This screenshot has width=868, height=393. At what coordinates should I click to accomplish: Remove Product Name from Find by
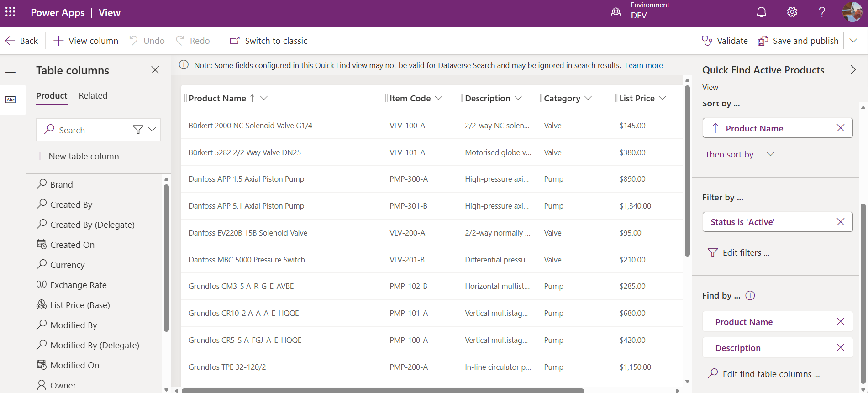click(x=841, y=322)
